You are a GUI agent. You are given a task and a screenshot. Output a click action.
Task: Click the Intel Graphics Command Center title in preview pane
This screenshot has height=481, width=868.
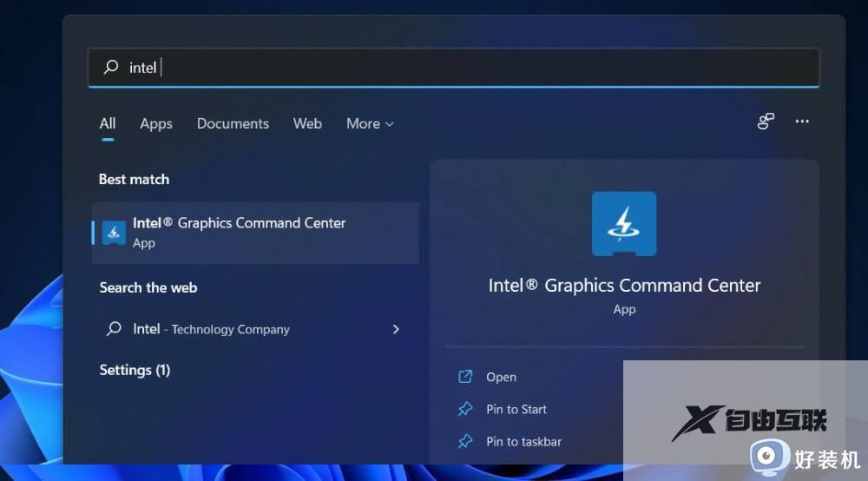(x=624, y=286)
